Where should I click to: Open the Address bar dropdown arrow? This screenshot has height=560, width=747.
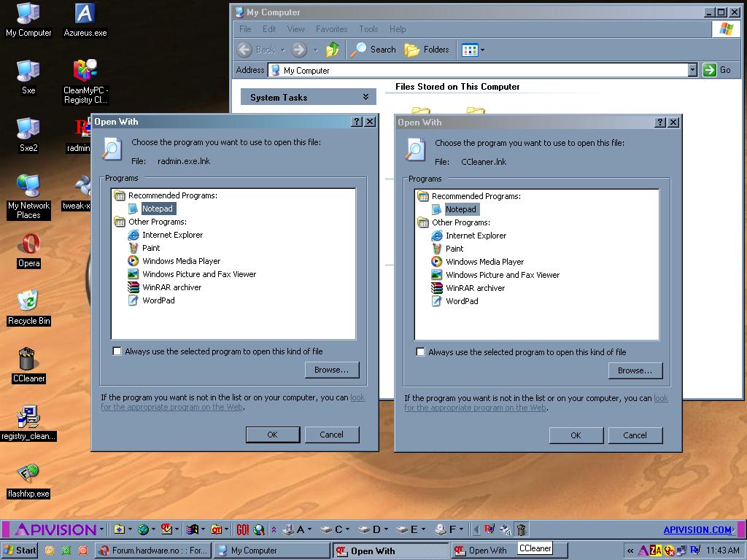[x=693, y=70]
